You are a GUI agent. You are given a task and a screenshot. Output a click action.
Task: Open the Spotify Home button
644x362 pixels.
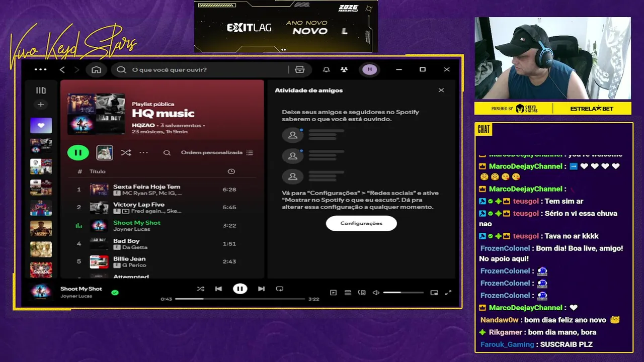coord(96,70)
